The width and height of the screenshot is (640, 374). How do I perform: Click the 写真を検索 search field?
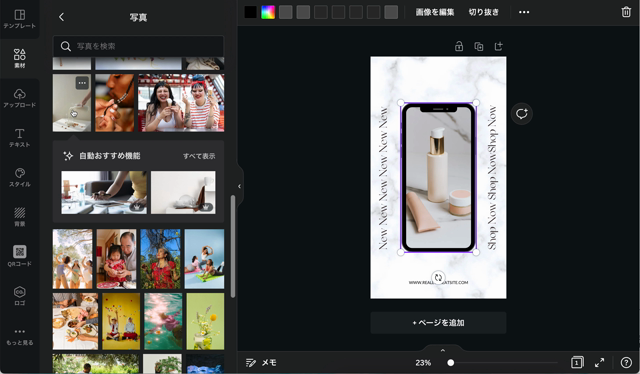tap(138, 46)
